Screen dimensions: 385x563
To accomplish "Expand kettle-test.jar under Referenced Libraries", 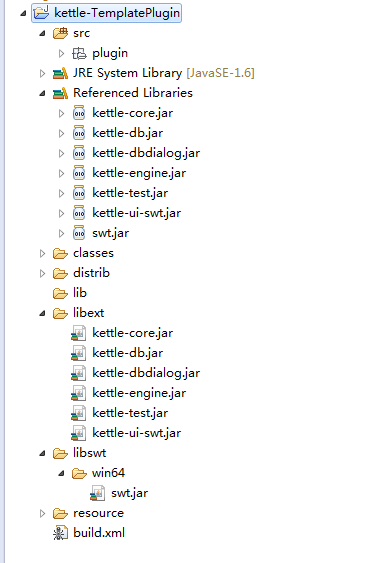I will coord(61,194).
